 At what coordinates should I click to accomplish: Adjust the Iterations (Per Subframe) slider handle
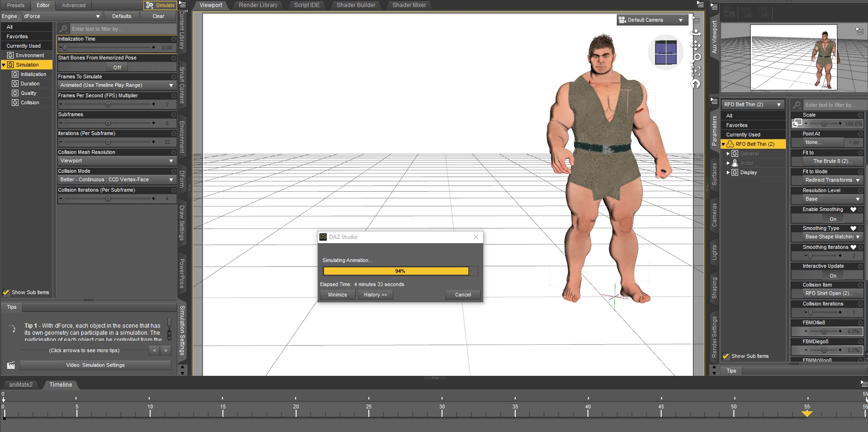click(108, 142)
